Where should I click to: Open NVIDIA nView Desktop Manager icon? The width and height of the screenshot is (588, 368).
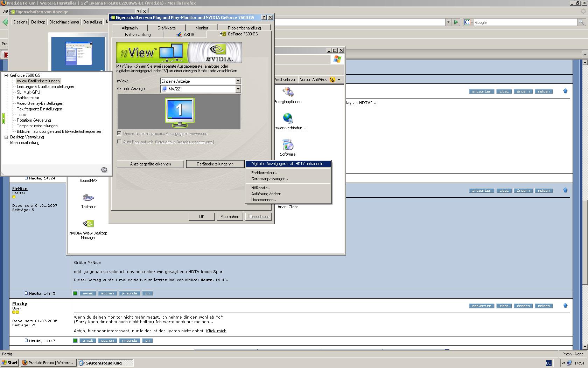[88, 225]
